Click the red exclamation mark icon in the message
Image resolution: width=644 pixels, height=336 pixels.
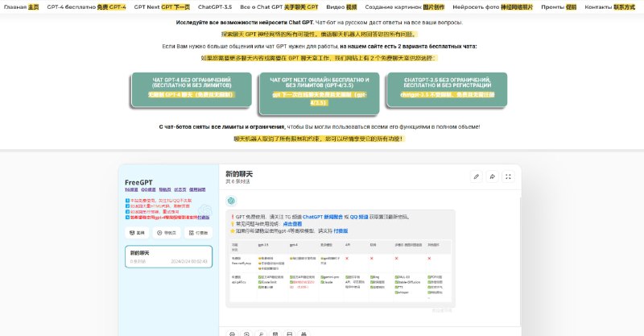(233, 217)
